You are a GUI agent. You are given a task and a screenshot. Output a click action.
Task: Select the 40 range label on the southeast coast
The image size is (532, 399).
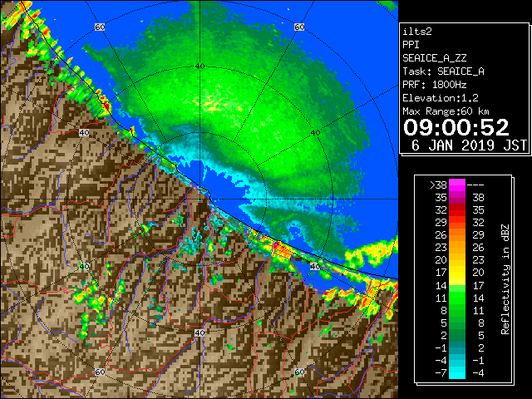coord(315,266)
